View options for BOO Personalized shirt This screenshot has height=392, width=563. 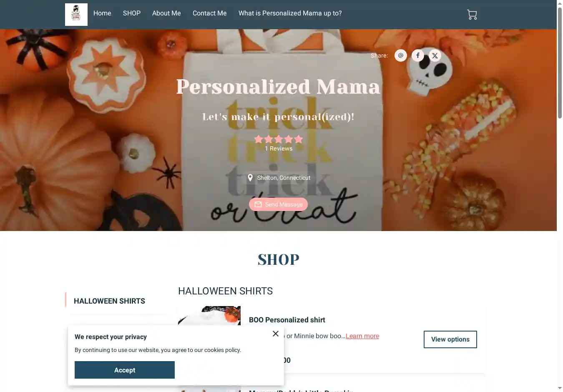(x=450, y=339)
